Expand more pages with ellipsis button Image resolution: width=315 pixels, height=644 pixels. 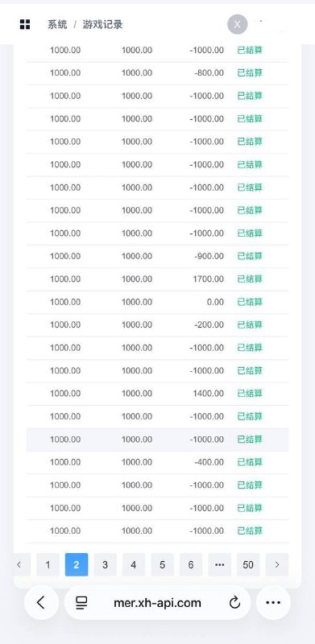pyautogui.click(x=220, y=565)
